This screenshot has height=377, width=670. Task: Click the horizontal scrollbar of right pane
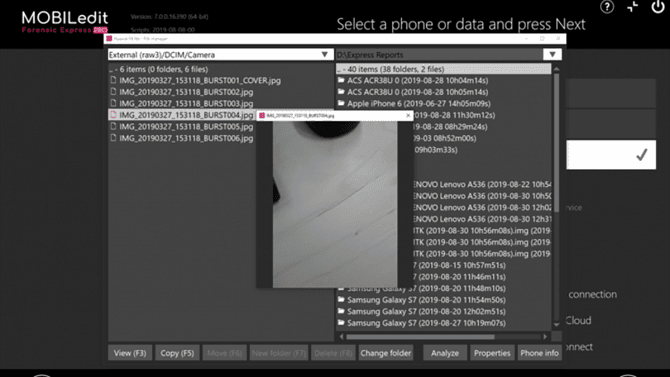click(x=420, y=337)
